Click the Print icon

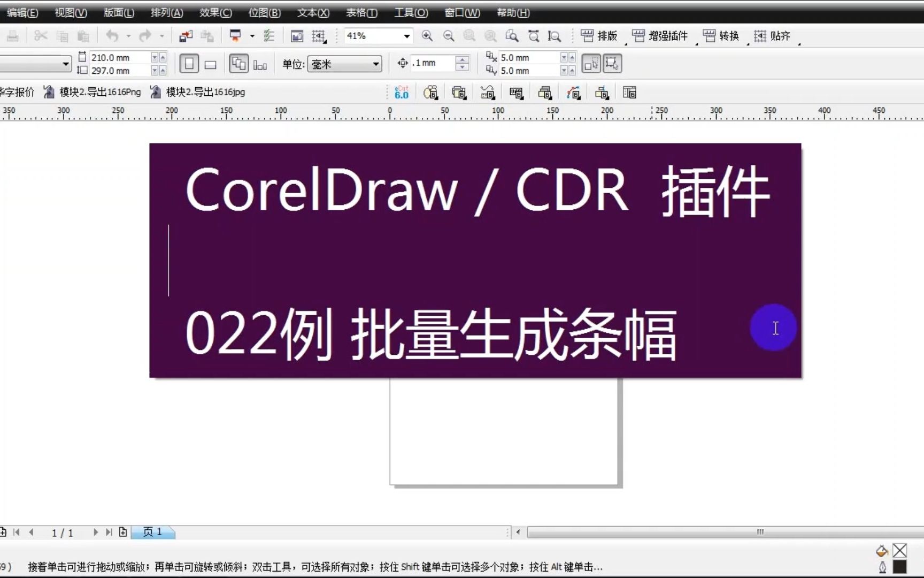12,36
